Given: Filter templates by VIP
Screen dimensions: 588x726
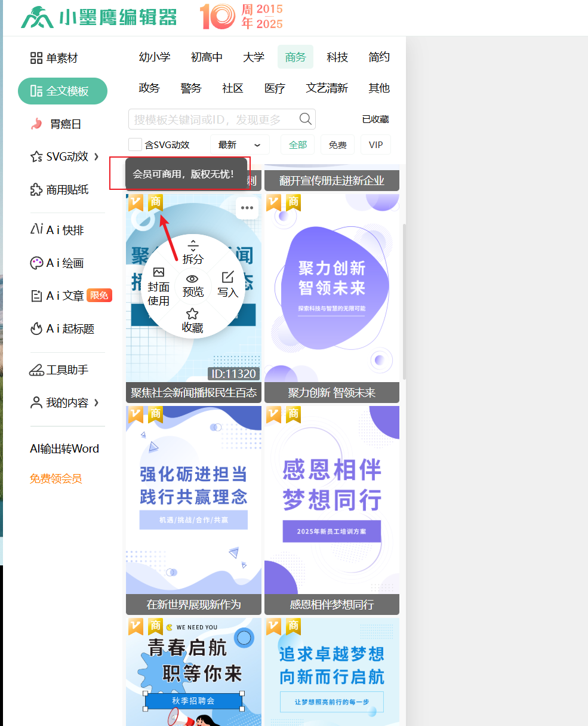Looking at the screenshot, I should pos(375,145).
